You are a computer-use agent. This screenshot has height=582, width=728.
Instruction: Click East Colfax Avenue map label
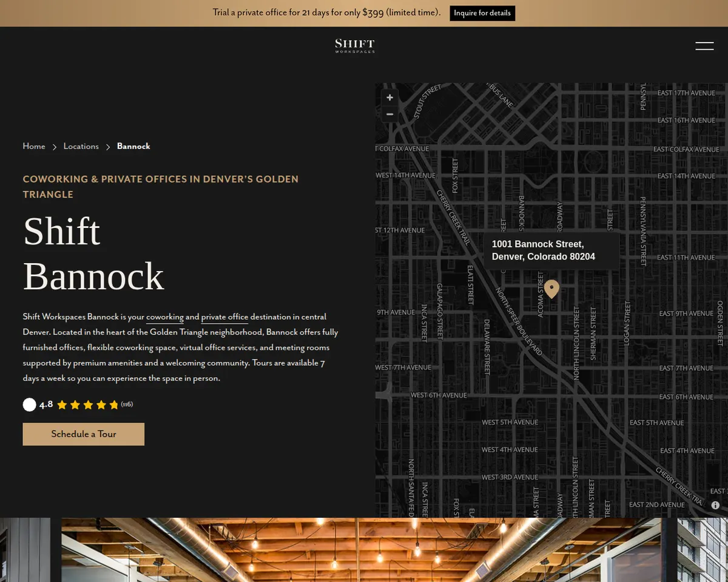point(686,149)
